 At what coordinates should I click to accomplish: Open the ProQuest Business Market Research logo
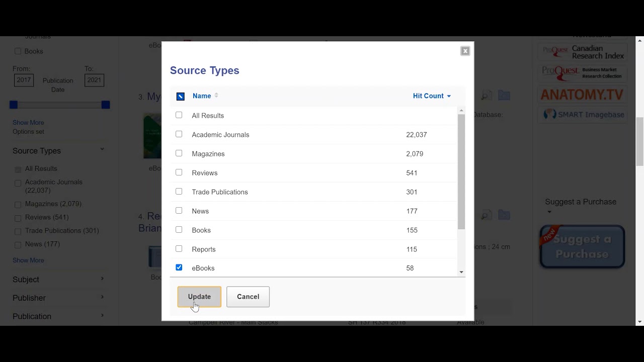582,73
